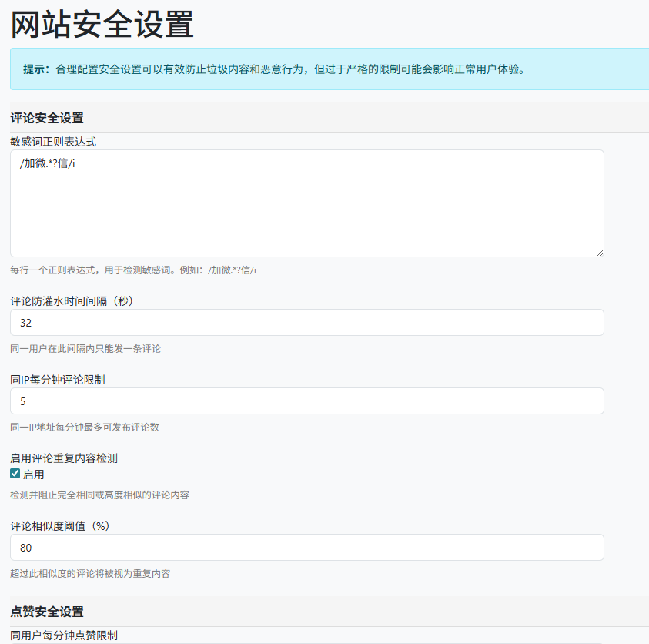The height and width of the screenshot is (644, 649).
Task: Click the 评论相似度阈值（%） label
Action: pyautogui.click(x=60, y=526)
